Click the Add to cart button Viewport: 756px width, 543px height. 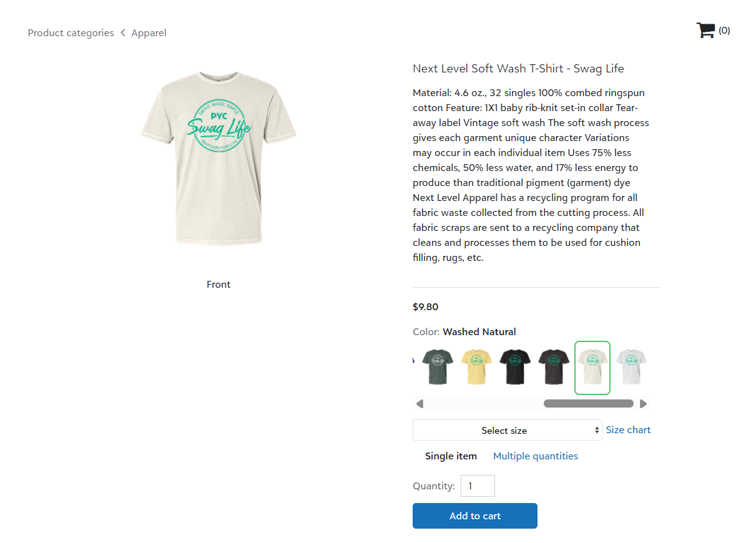click(475, 516)
